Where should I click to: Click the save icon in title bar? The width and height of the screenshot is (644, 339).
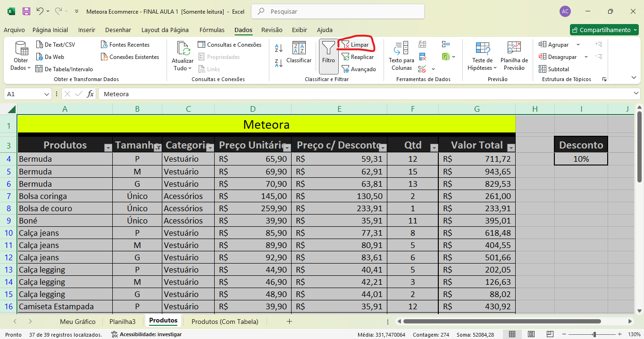point(26,11)
